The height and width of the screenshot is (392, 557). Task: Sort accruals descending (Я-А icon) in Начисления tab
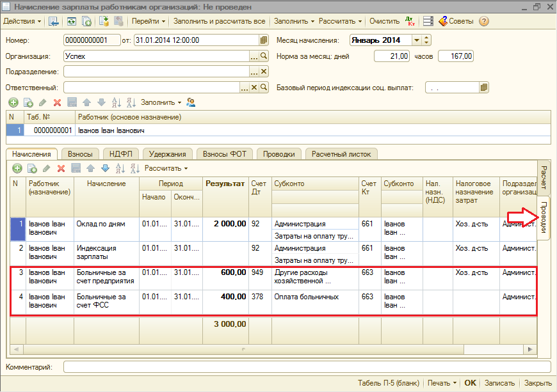point(135,168)
